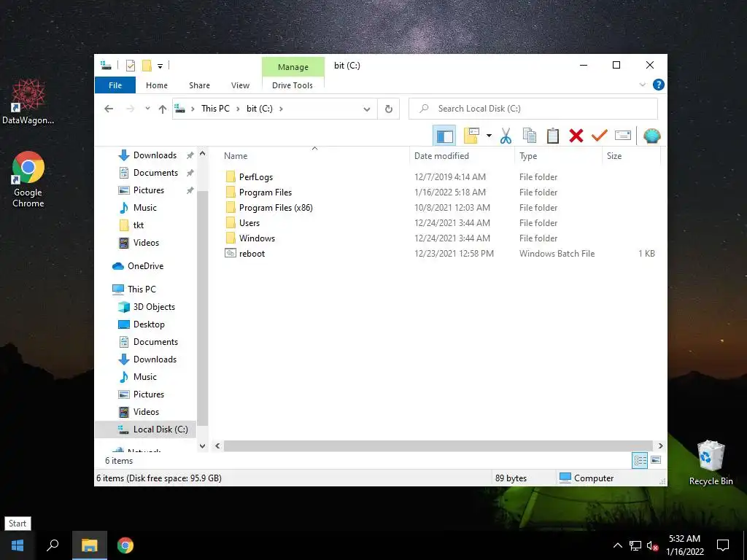Select Local Disk (C:) in navigation pane
The image size is (747, 560).
(160, 429)
